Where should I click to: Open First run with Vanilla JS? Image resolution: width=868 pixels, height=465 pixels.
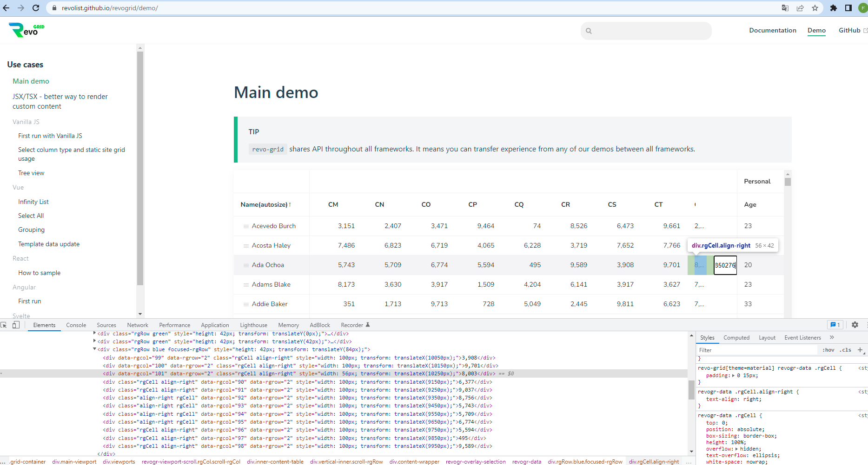pyautogui.click(x=50, y=136)
